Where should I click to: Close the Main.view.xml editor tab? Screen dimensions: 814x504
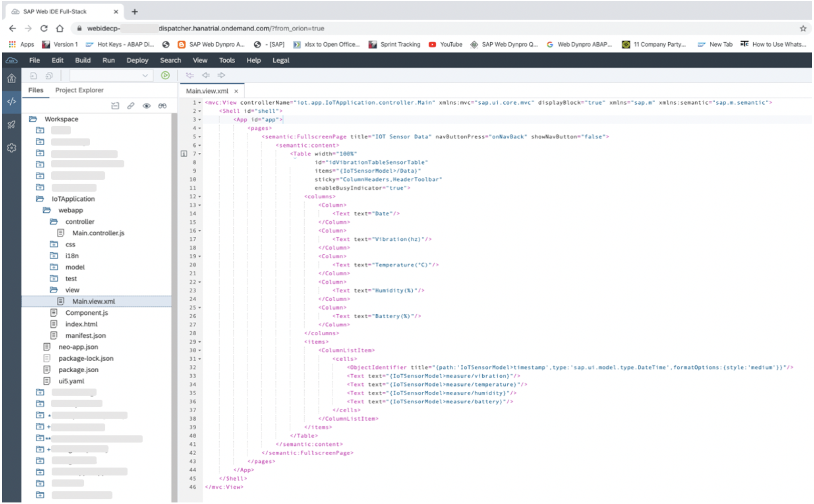pyautogui.click(x=236, y=91)
